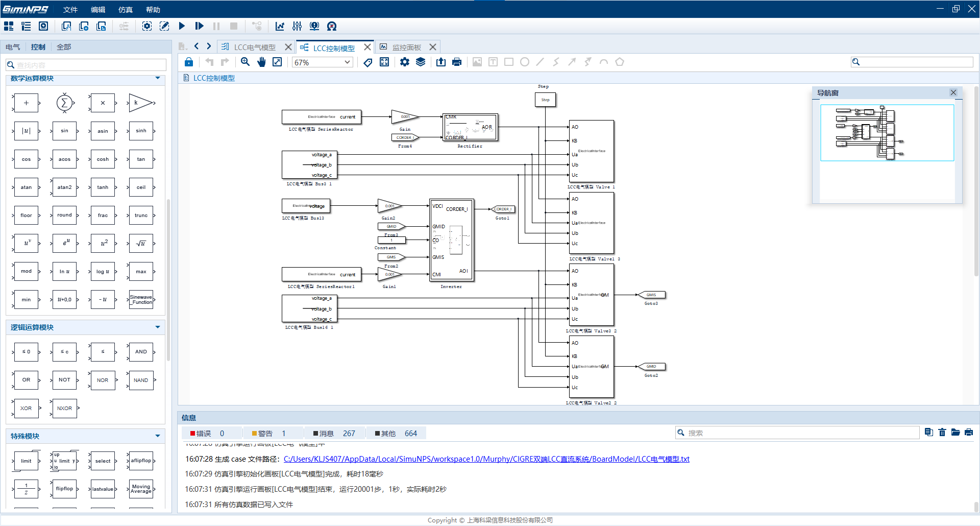Open the 帮助 menu
Image resolution: width=980 pixels, height=526 pixels.
(x=153, y=10)
